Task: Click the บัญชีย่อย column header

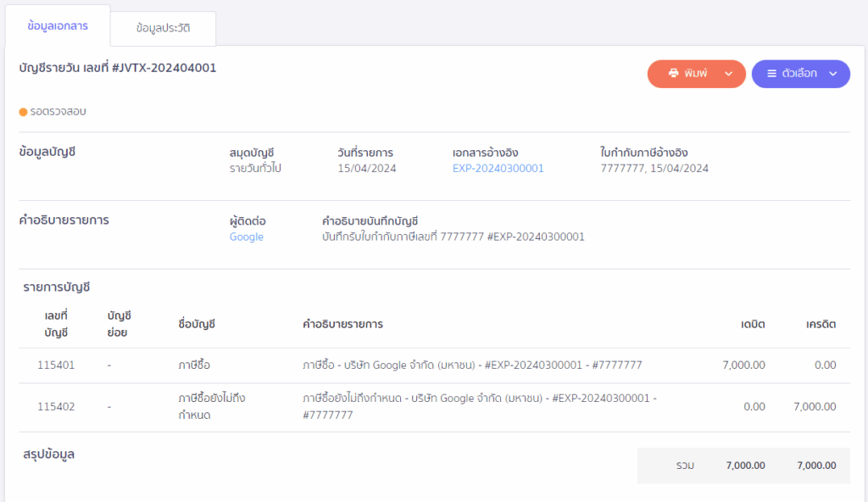Action: tap(119, 324)
